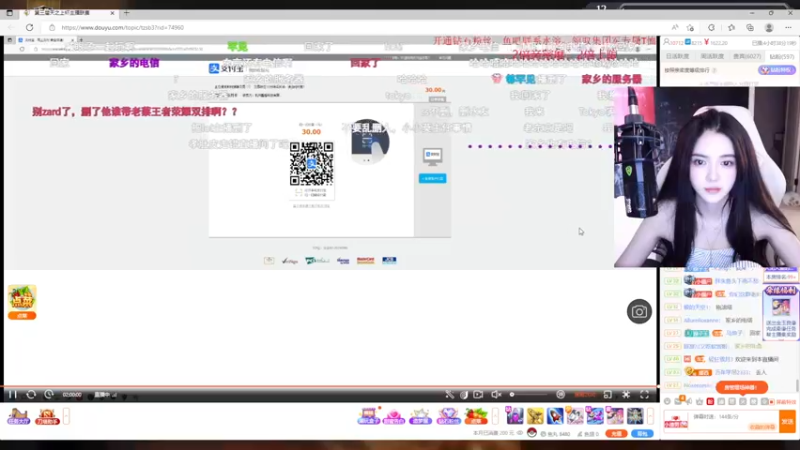Screen dimensions: 800x450
Task: Expand the left activity list arrow
Action: click(66, 416)
